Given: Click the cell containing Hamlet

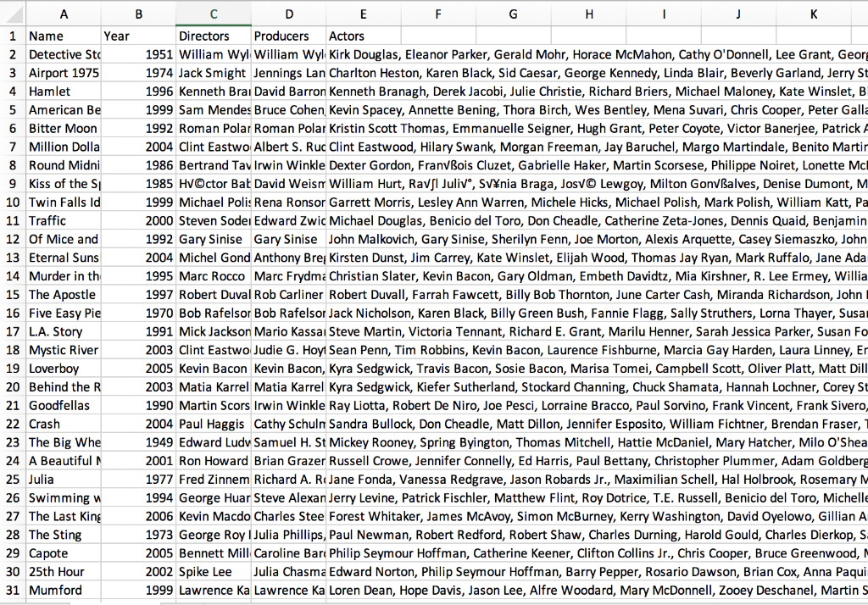Looking at the screenshot, I should tap(64, 91).
